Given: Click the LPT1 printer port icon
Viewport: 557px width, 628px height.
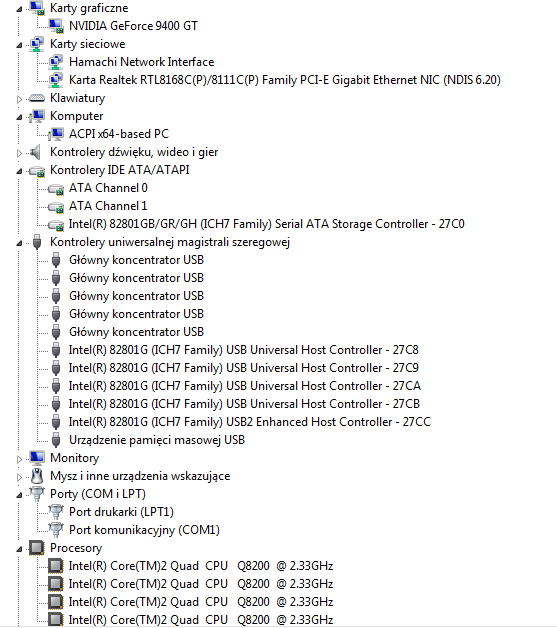Looking at the screenshot, I should click(x=56, y=511).
